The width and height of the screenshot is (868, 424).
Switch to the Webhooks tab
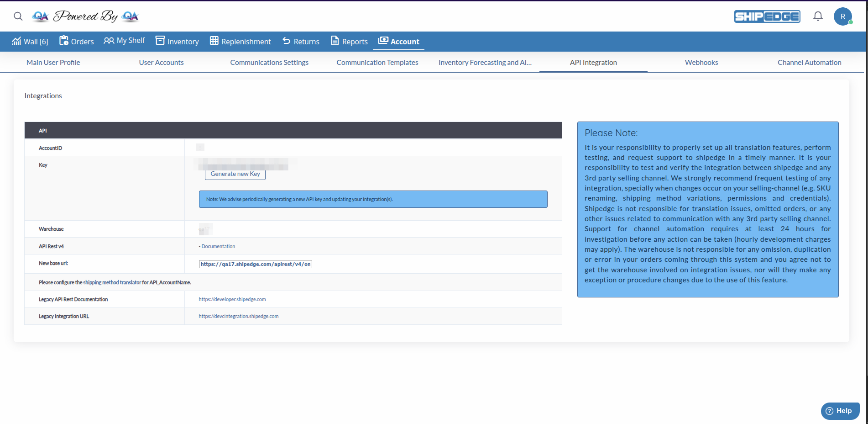pyautogui.click(x=701, y=62)
